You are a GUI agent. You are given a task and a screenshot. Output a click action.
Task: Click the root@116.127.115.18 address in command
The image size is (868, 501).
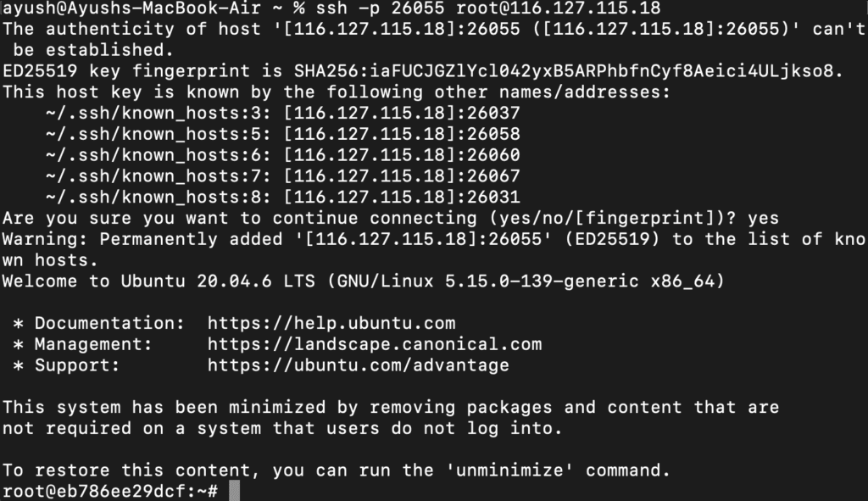[558, 8]
